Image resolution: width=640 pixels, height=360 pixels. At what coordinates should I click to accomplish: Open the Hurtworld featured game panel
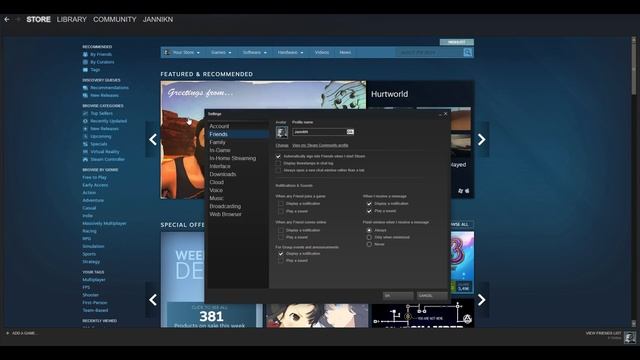click(x=420, y=140)
